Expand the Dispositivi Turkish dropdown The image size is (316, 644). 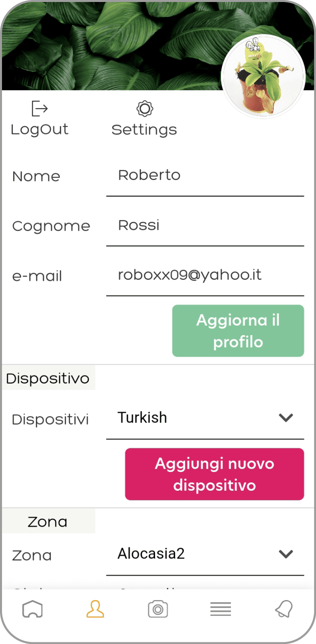205,418
